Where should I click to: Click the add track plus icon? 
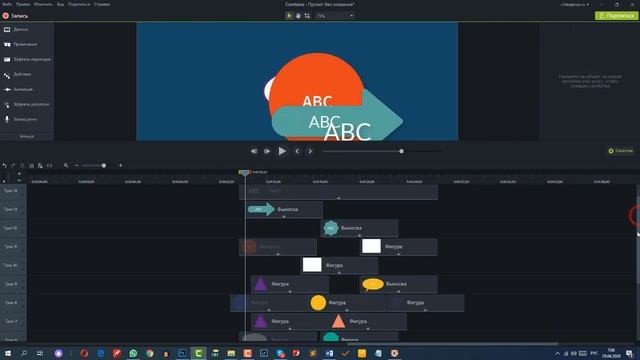[x=19, y=174]
